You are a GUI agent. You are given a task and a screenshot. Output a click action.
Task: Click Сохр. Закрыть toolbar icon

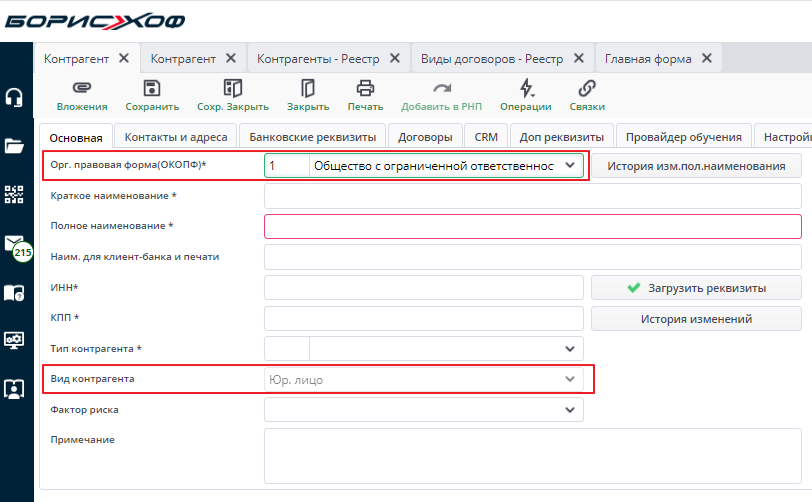[233, 88]
